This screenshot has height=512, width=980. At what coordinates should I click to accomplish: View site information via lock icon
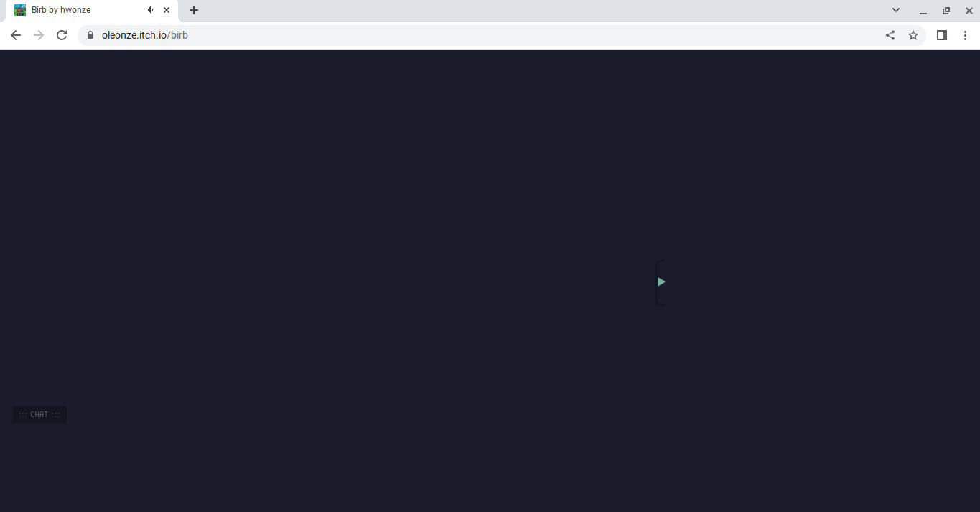pyautogui.click(x=90, y=35)
